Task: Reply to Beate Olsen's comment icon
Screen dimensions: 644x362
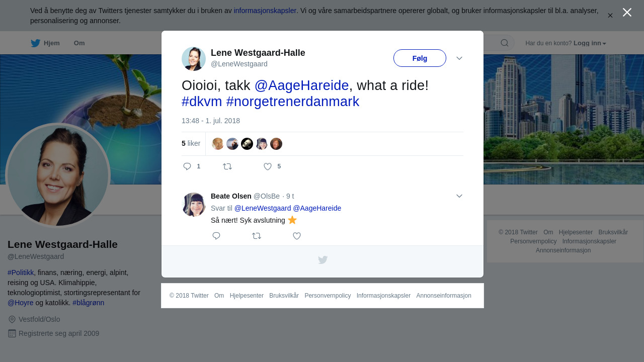Action: (x=216, y=236)
